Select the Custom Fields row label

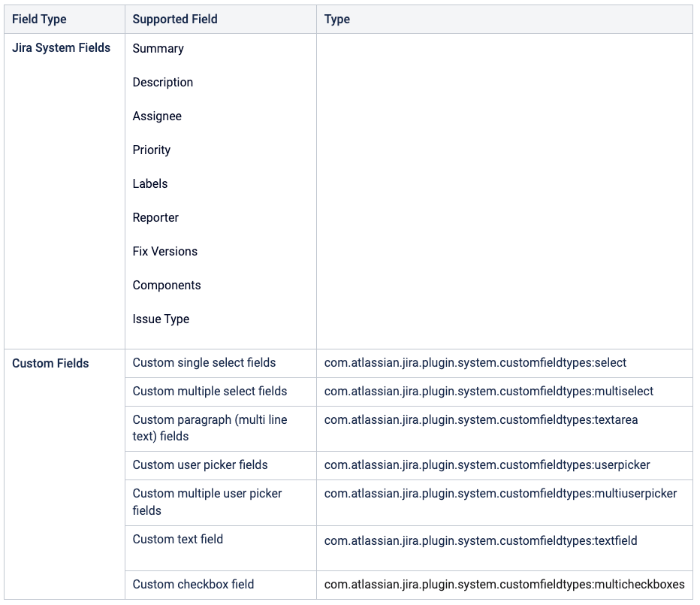50,363
